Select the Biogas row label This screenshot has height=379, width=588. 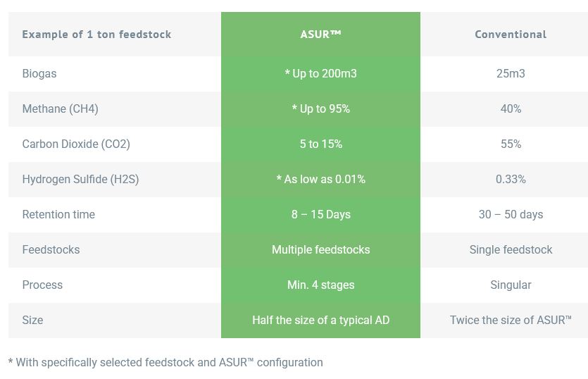39,73
